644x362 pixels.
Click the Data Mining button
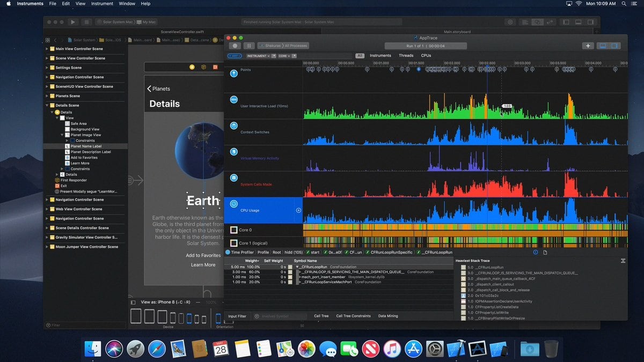[387, 316]
